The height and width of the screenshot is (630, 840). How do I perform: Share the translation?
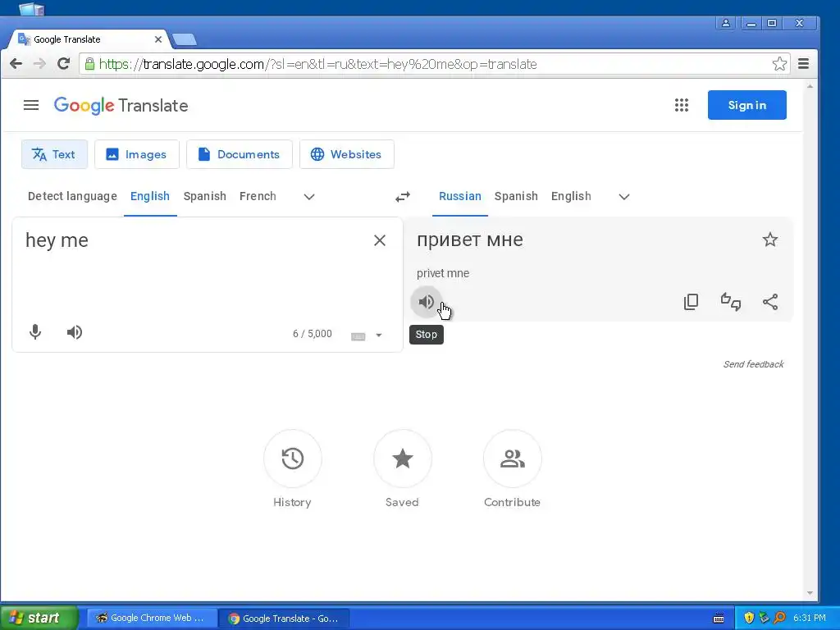click(770, 302)
